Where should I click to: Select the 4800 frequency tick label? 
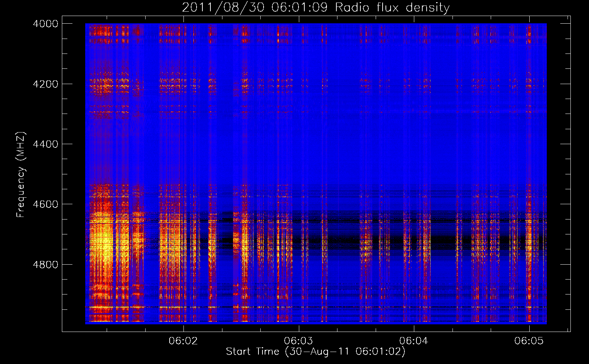tap(46, 265)
